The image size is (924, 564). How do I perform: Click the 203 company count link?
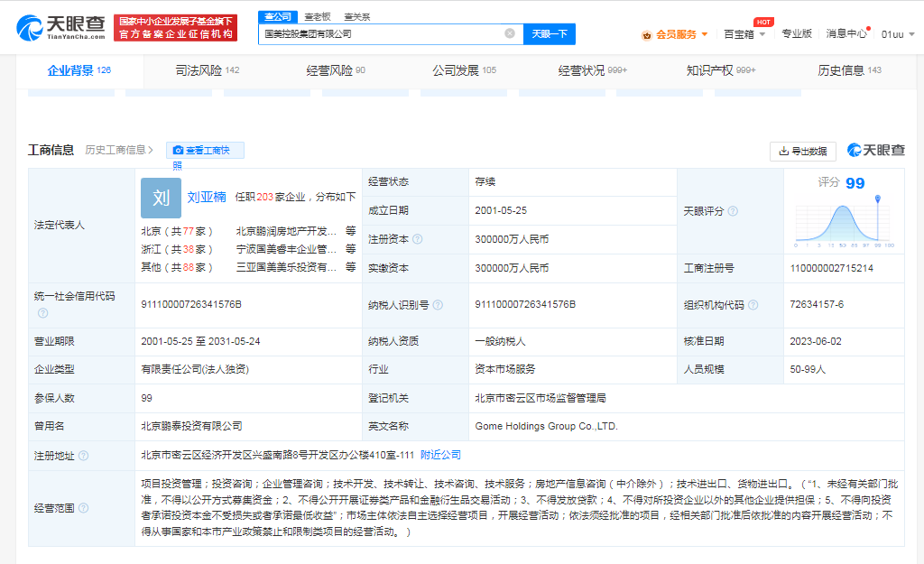click(x=265, y=197)
